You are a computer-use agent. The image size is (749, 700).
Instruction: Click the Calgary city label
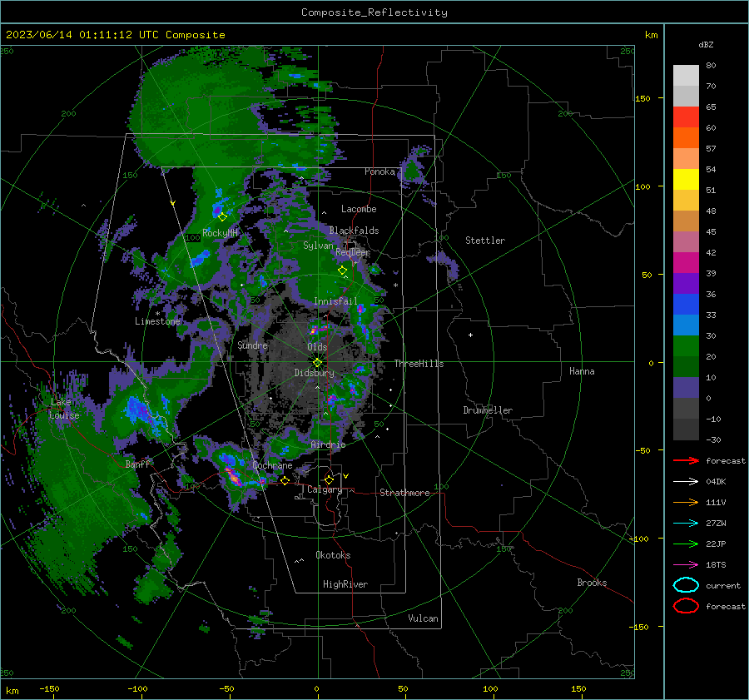tap(325, 489)
